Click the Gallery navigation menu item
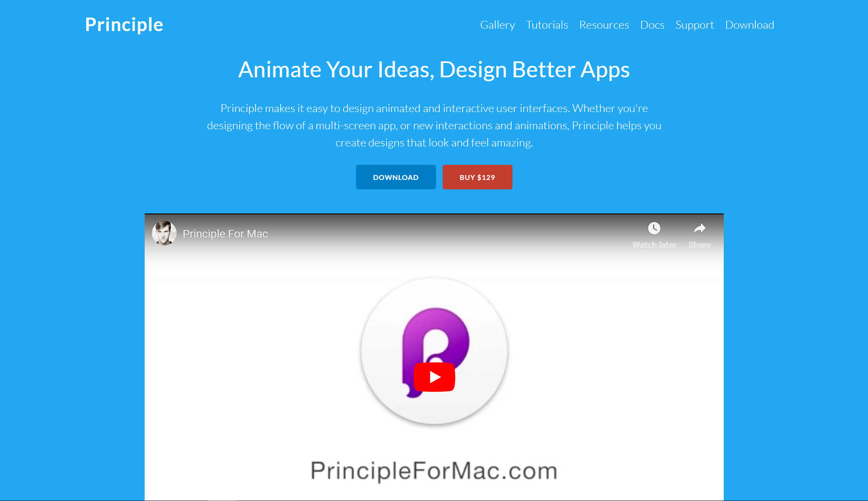868x501 pixels. pos(498,25)
